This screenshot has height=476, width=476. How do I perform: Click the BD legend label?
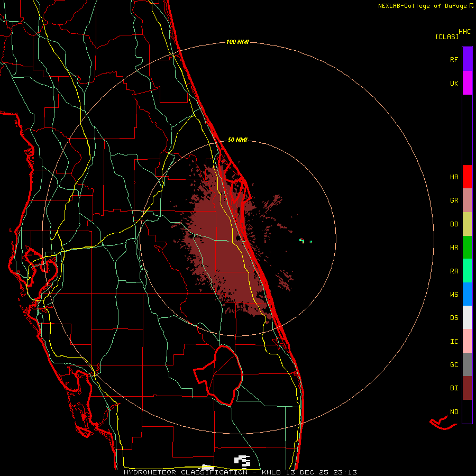(454, 224)
